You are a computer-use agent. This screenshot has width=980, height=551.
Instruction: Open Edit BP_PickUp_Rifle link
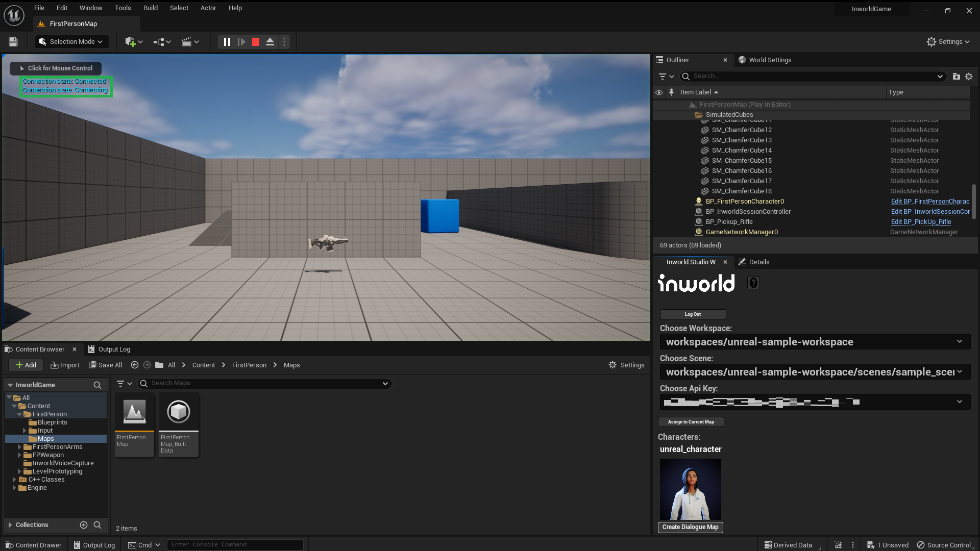(921, 222)
